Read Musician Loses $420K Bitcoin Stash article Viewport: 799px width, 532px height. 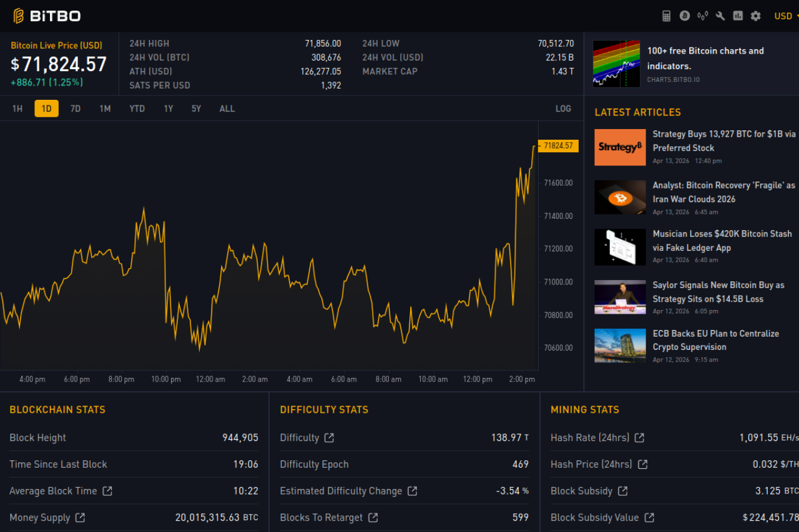(x=722, y=241)
